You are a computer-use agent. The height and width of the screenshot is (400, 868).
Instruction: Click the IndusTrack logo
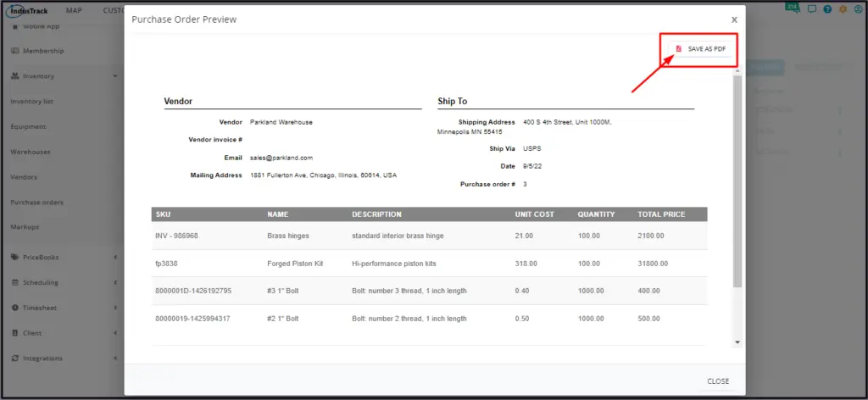(x=26, y=10)
